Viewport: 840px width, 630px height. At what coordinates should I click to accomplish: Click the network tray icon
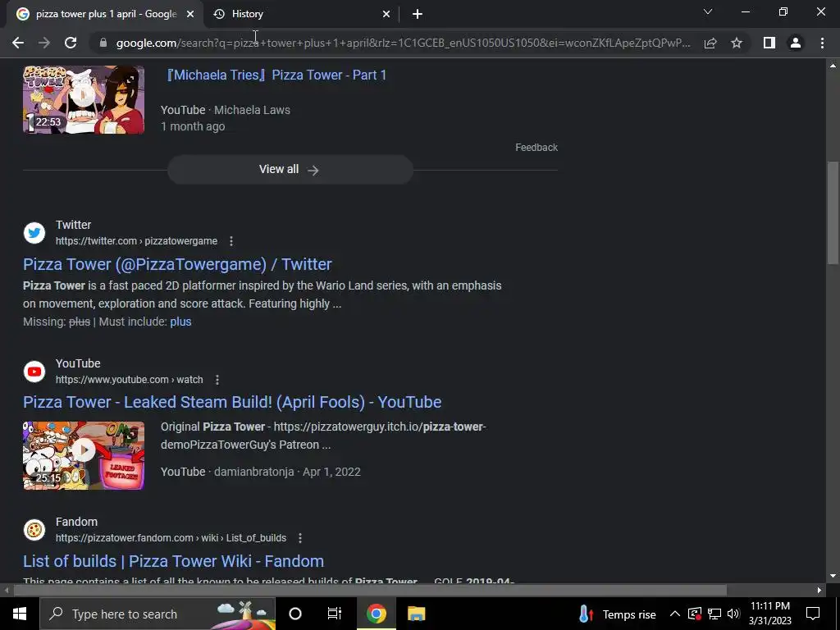coord(714,614)
